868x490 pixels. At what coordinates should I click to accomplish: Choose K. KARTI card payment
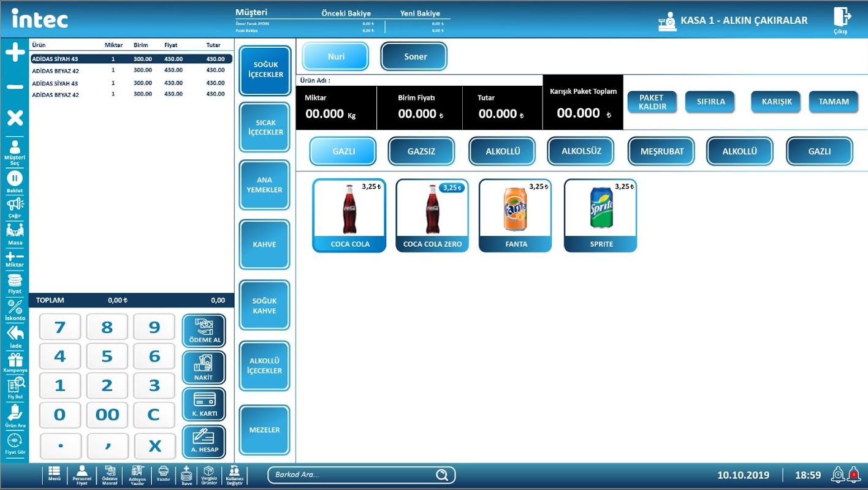204,404
